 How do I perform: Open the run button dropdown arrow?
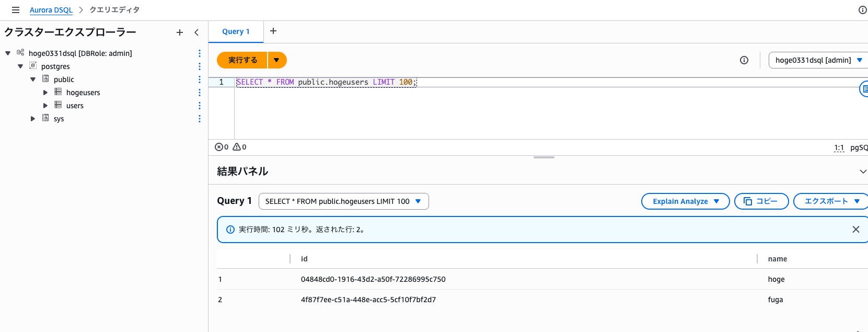tap(277, 60)
